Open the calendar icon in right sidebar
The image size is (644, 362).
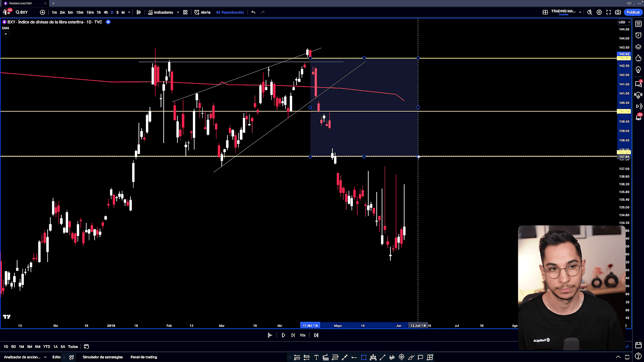[x=638, y=345]
